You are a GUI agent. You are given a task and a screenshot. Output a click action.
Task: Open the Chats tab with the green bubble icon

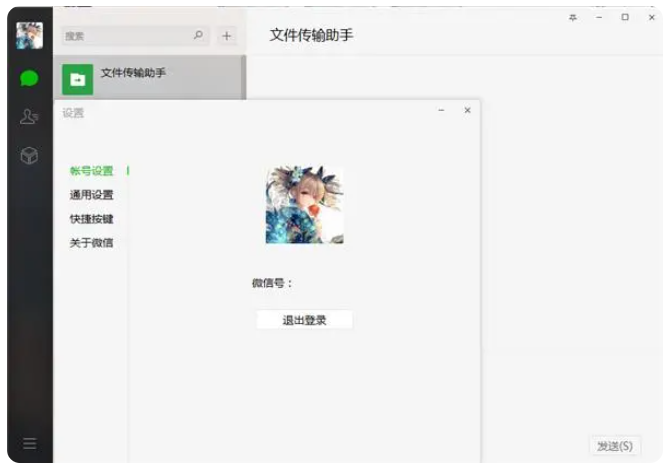coord(30,78)
